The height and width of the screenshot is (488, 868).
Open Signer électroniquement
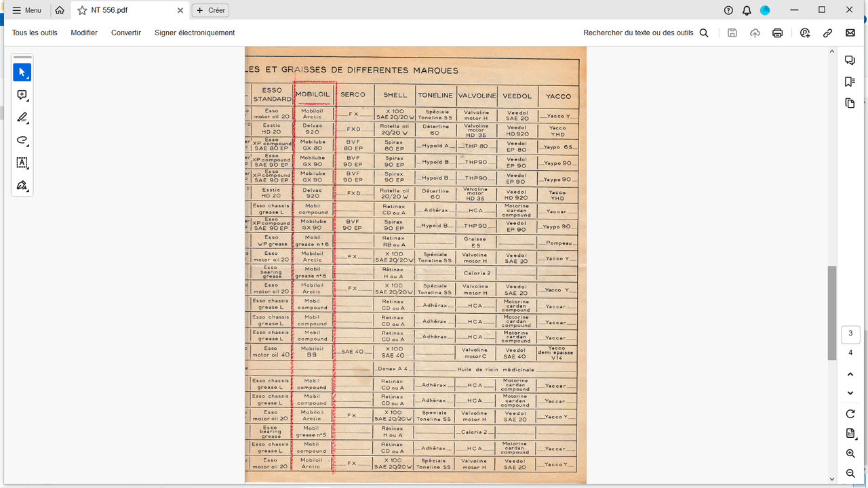[195, 33]
